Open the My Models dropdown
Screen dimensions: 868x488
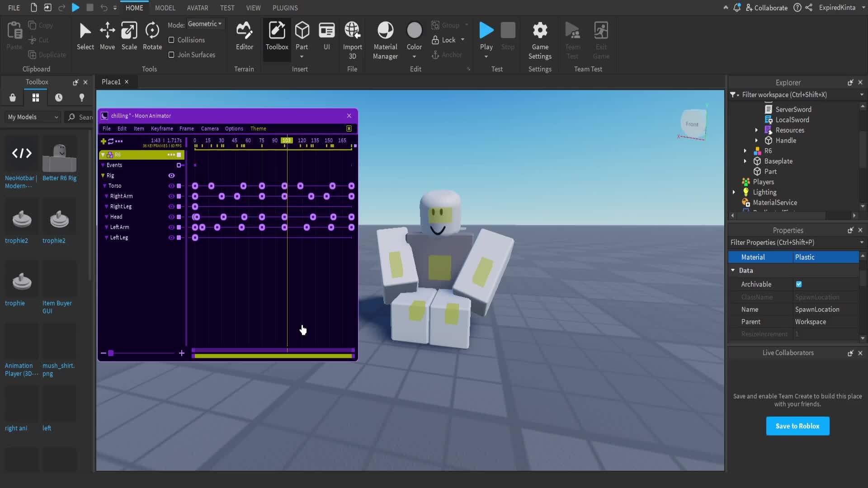[32, 117]
